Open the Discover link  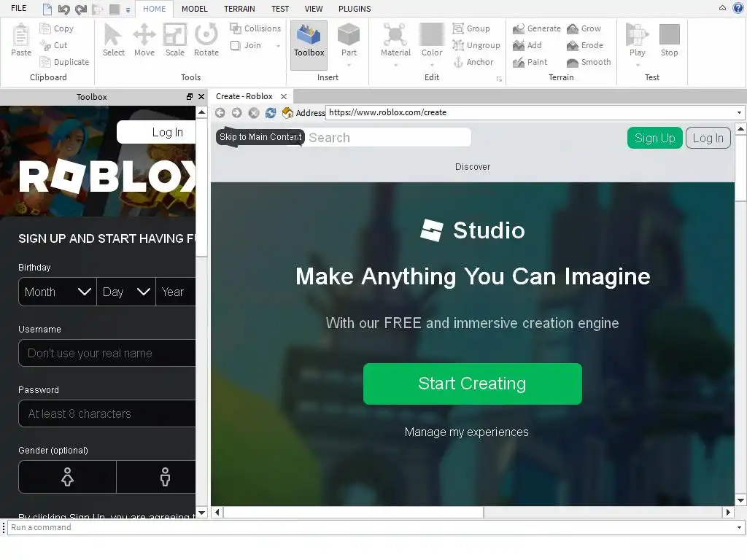(472, 167)
